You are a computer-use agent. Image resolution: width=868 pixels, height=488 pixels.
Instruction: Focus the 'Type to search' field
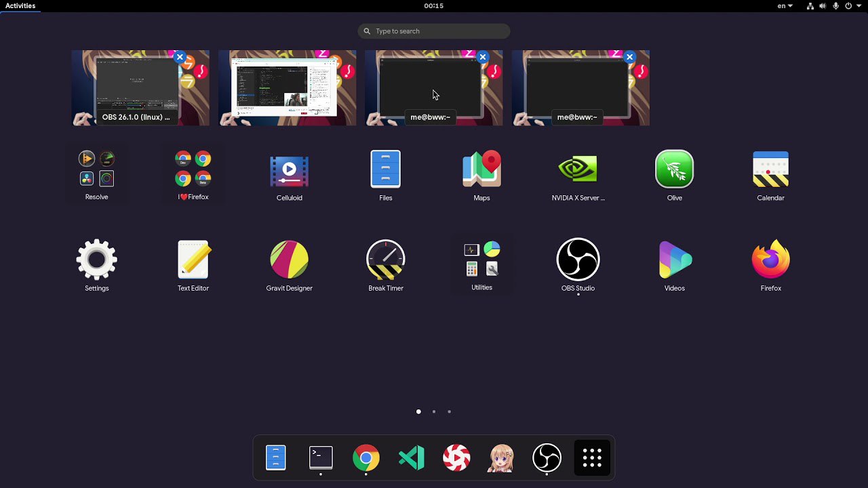click(434, 31)
